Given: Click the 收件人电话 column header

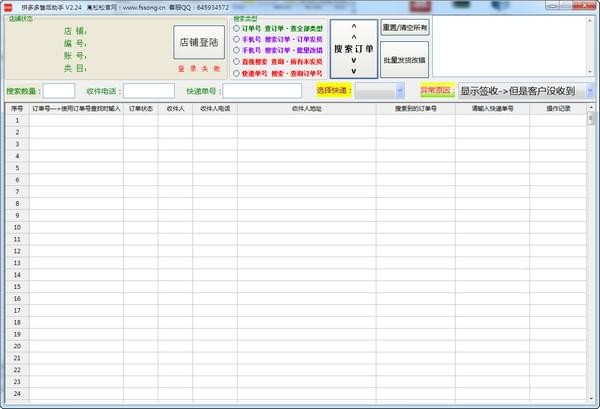Looking at the screenshot, I should (x=215, y=109).
